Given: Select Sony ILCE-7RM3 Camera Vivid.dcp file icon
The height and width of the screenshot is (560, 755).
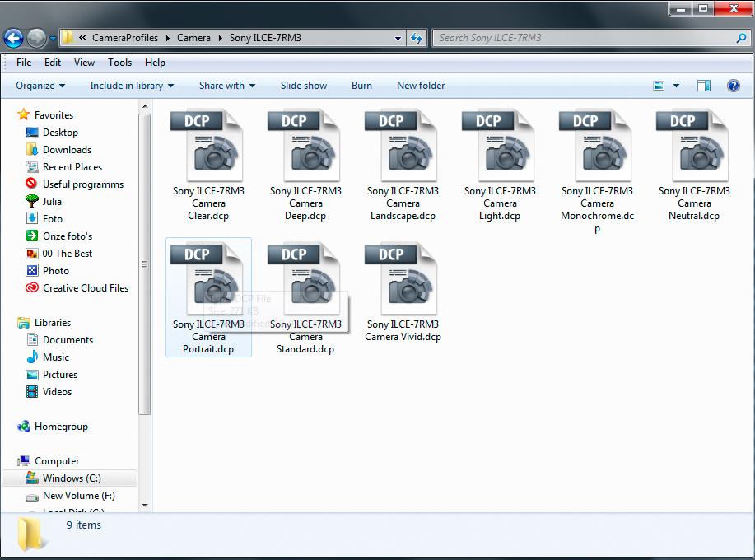Looking at the screenshot, I should [x=403, y=279].
